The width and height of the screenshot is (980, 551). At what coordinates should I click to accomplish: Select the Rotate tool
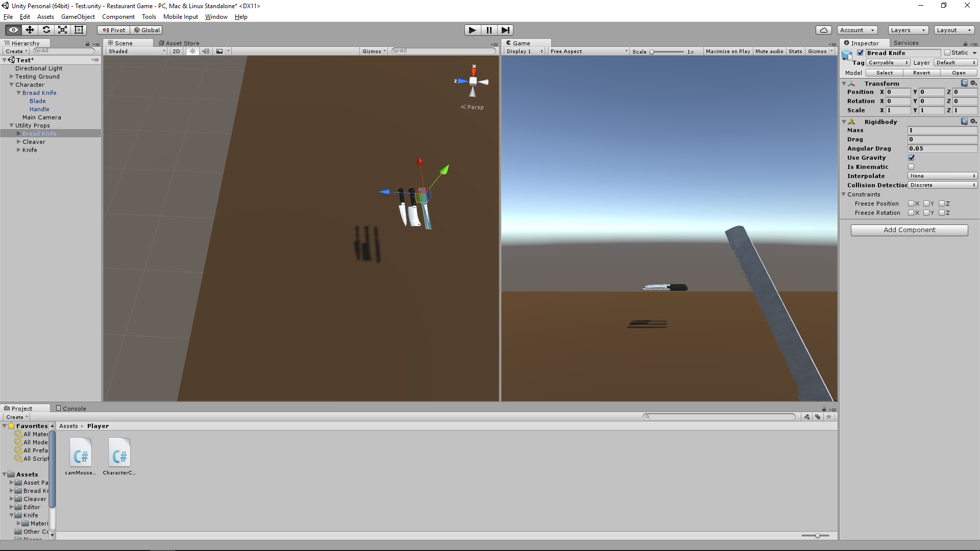coord(46,30)
